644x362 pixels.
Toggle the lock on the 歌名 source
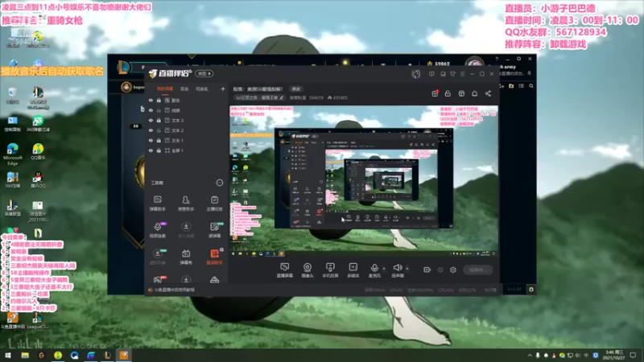[x=159, y=100]
